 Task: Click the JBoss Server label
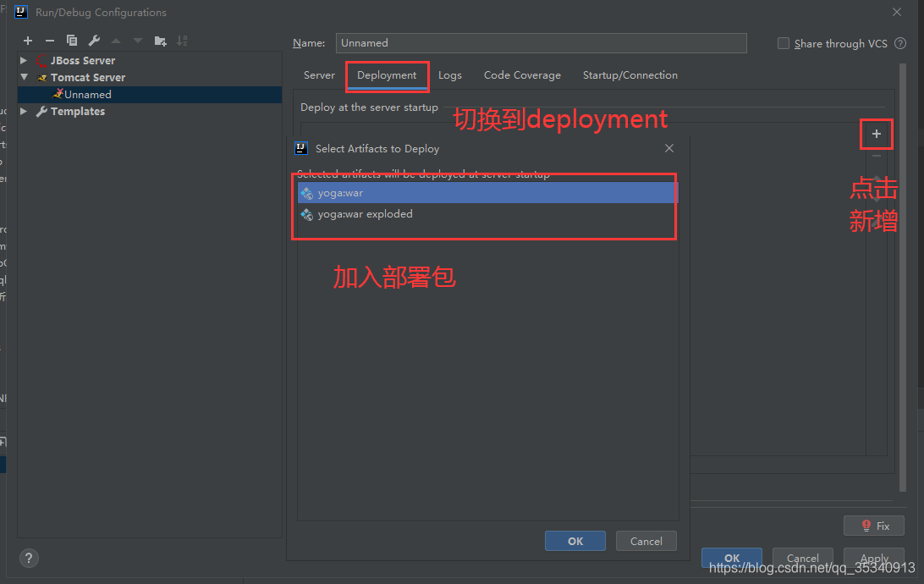coord(83,61)
